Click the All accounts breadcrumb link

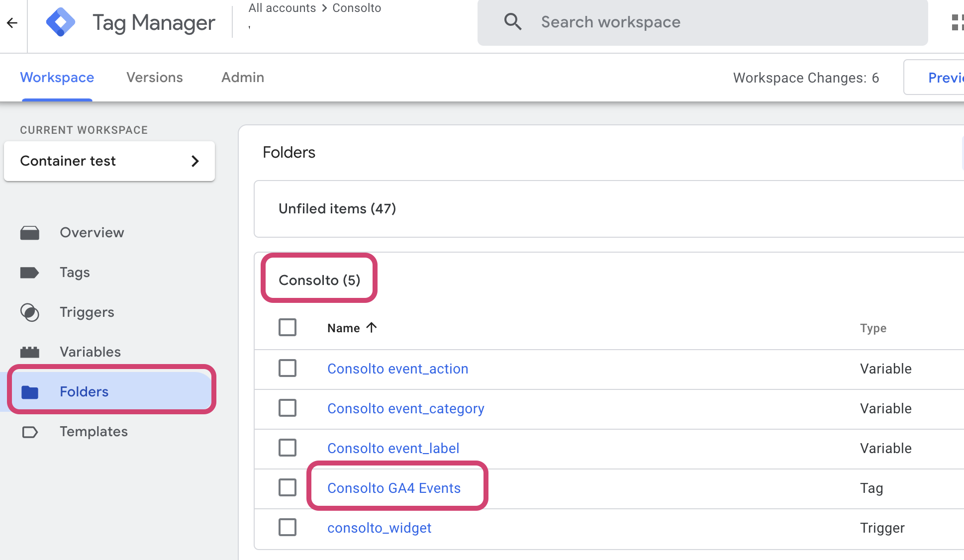[x=282, y=8]
